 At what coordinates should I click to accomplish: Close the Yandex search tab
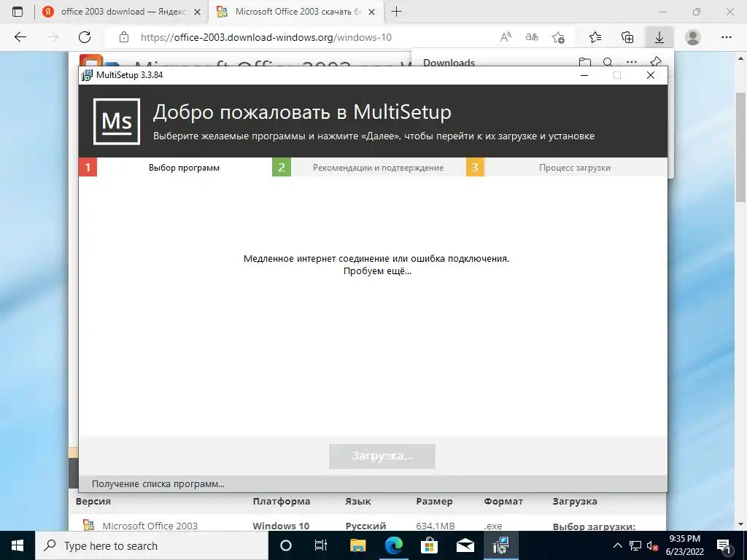[x=197, y=12]
